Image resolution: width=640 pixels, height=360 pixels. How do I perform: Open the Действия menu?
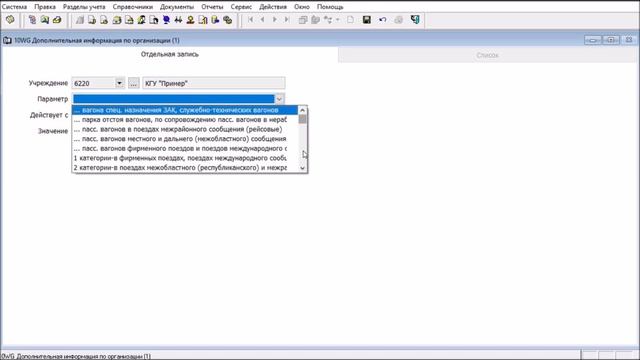click(273, 7)
